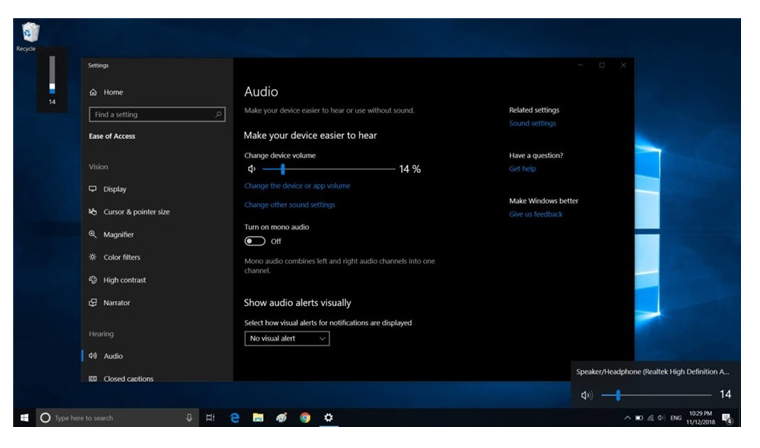Maximize the Settings window
This screenshot has width=760, height=448.
pyautogui.click(x=602, y=65)
